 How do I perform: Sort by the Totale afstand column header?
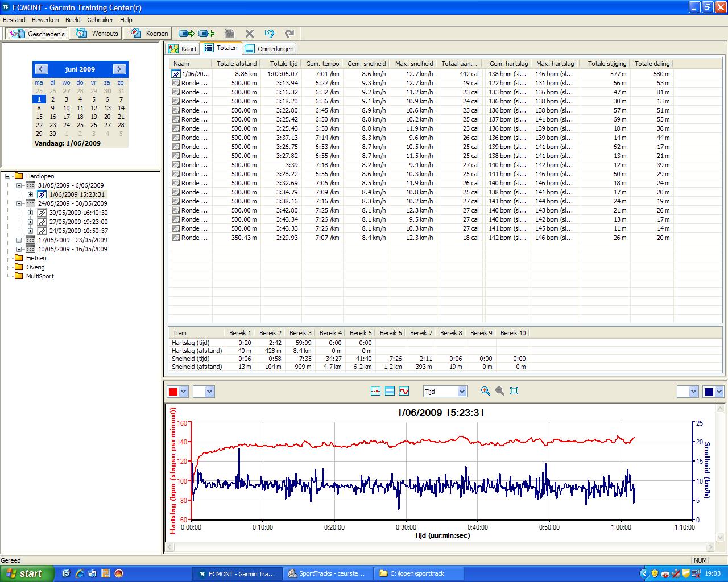237,64
